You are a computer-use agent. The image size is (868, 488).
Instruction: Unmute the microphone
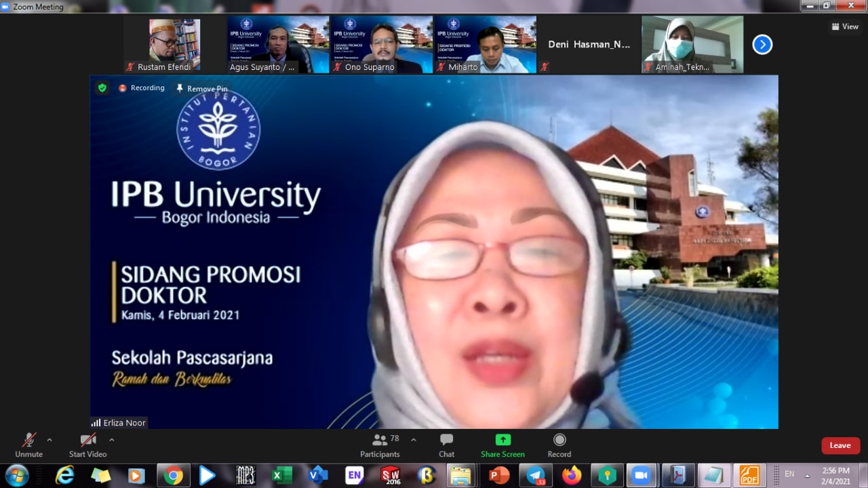(28, 444)
